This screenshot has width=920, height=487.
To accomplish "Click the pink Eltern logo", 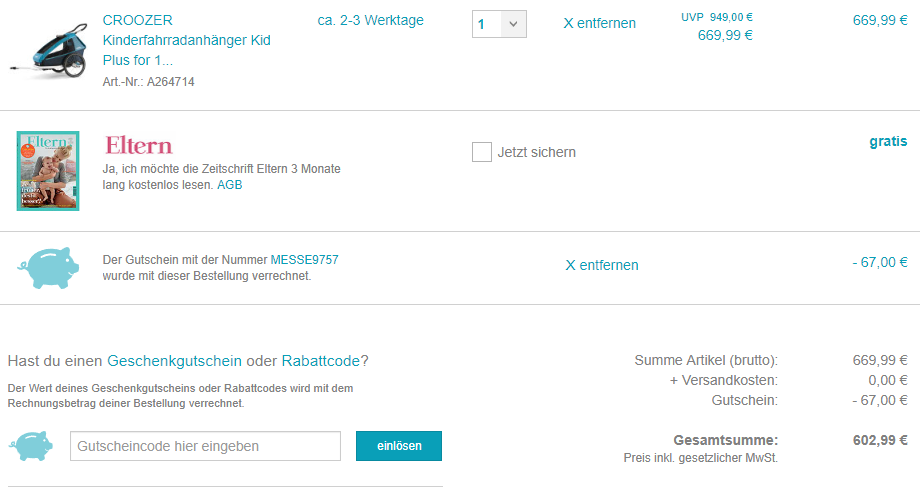I will [138, 146].
